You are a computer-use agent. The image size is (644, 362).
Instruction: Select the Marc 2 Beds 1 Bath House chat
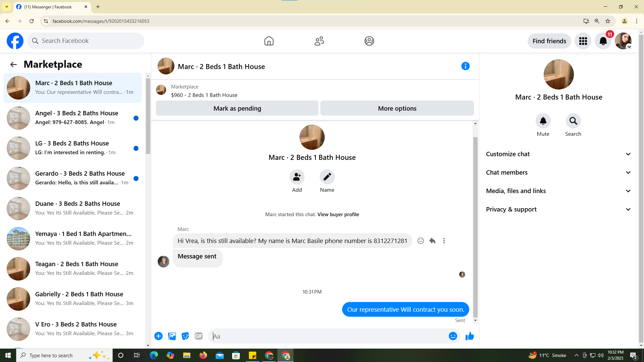[72, 88]
